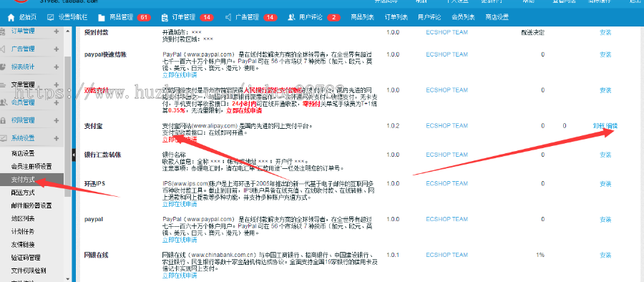Open 友情链接 in the sidebar
The height and width of the screenshot is (282, 644).
23,245
